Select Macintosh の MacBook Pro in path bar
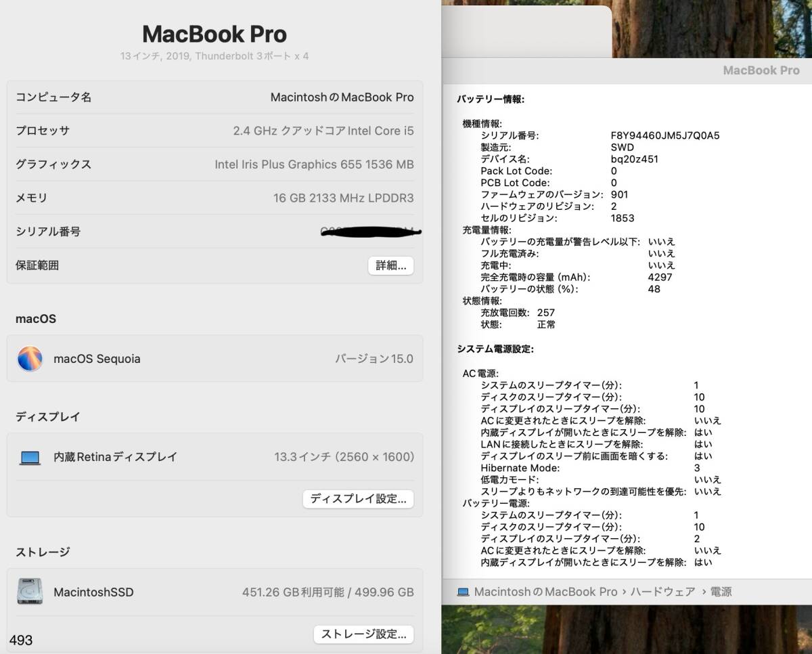 [x=545, y=592]
